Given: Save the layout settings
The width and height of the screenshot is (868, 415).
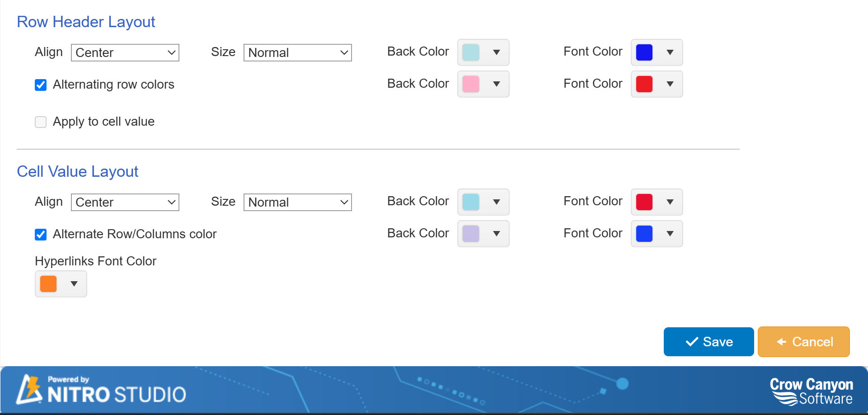Looking at the screenshot, I should (708, 342).
